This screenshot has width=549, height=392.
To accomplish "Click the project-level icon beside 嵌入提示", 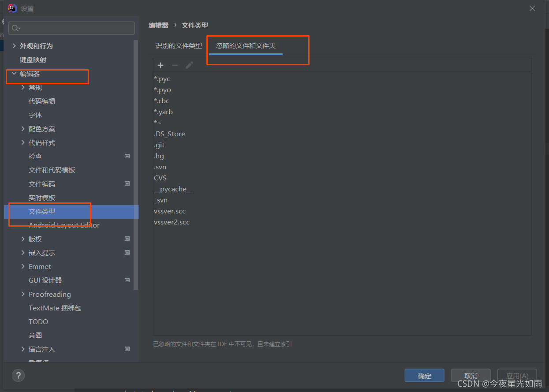I will point(127,253).
